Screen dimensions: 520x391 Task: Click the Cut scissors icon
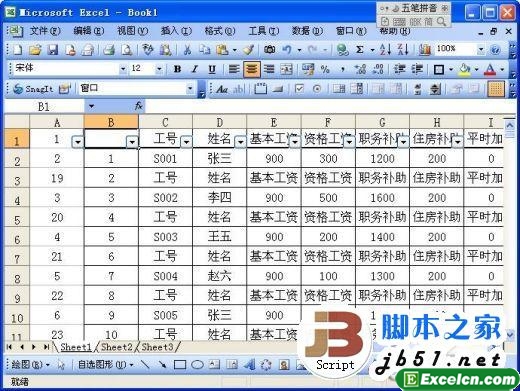click(187, 50)
